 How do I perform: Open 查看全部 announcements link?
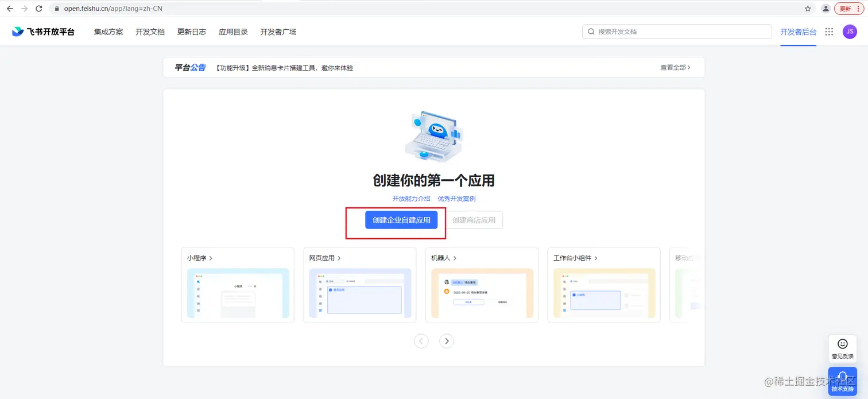(675, 67)
